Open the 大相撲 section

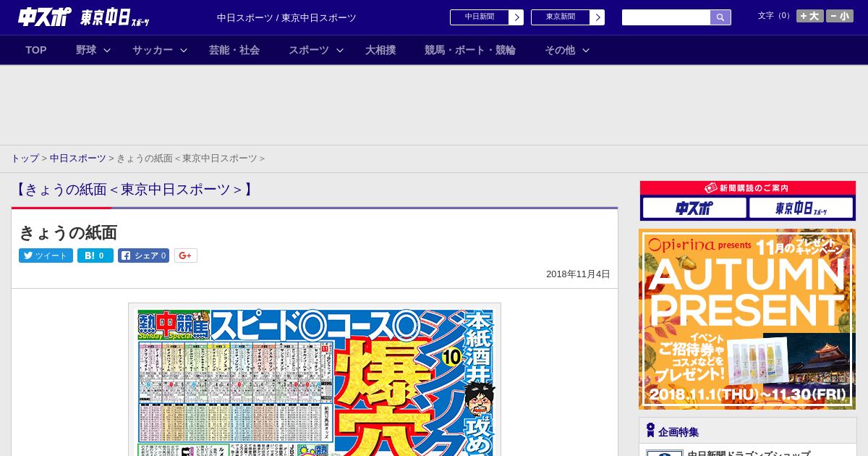380,50
